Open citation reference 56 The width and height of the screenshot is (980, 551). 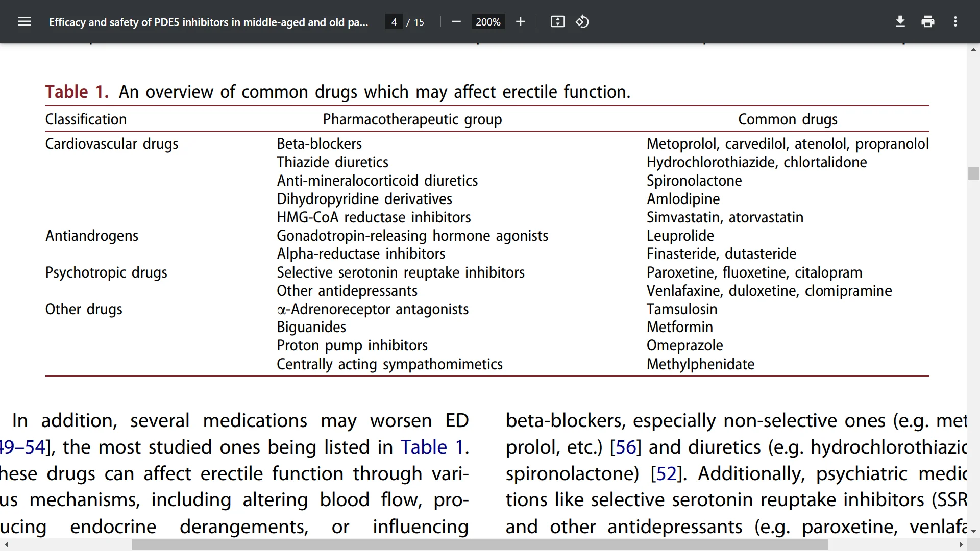click(626, 447)
